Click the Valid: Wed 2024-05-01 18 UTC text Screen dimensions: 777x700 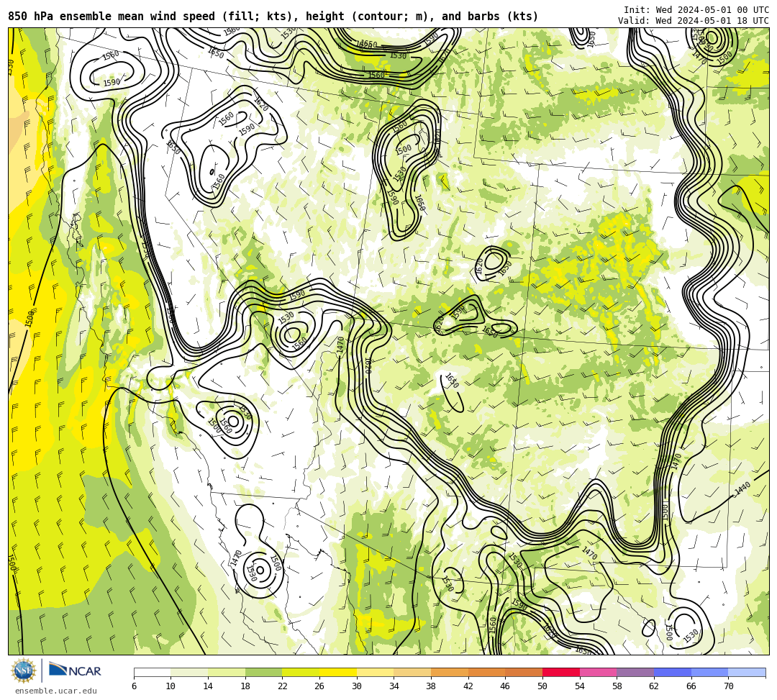tap(694, 21)
